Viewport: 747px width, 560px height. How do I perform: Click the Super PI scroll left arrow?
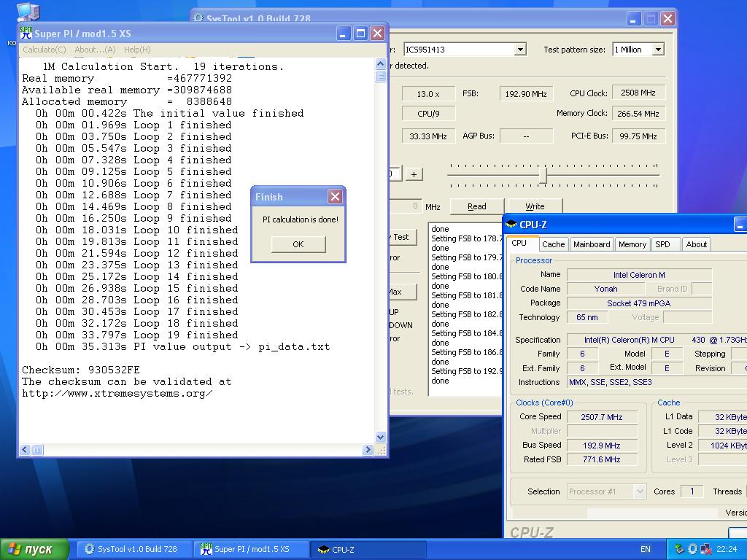26,449
